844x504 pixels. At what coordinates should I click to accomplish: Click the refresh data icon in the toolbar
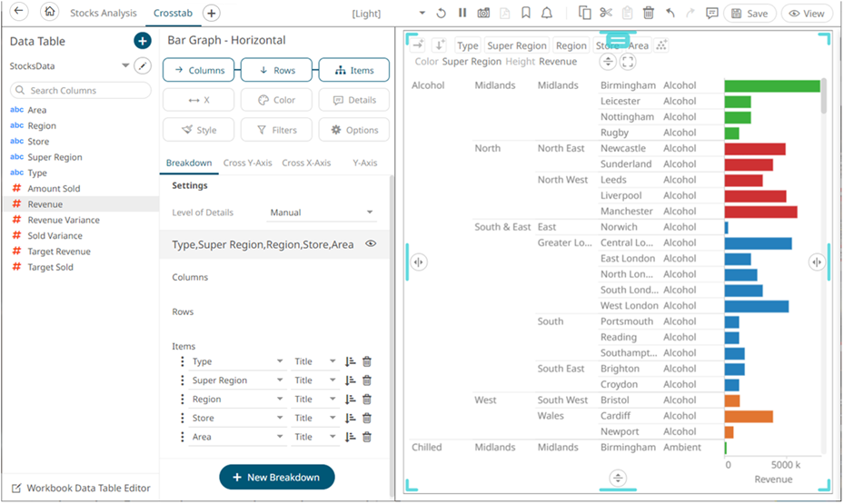pos(441,13)
